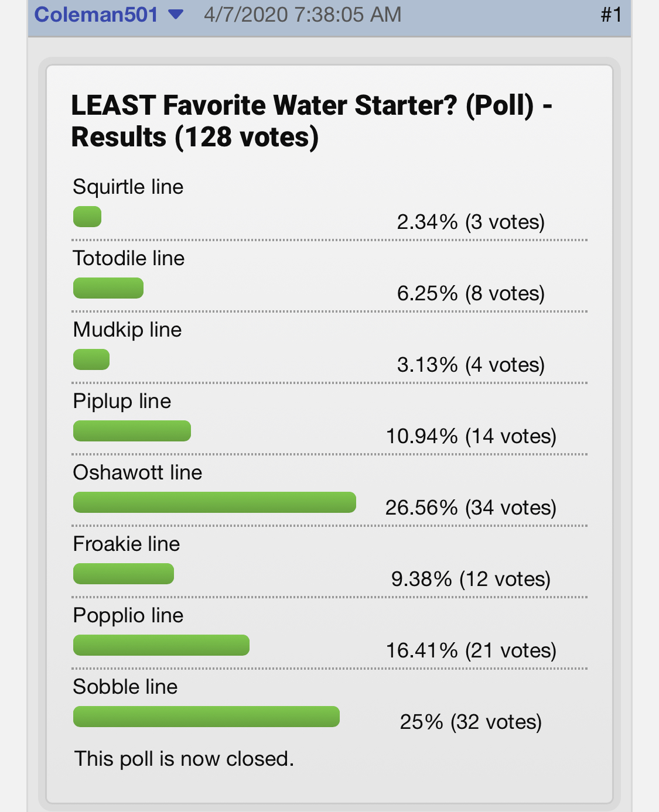The height and width of the screenshot is (812, 659).
Task: Select the Squirtle line option label
Action: 128,187
